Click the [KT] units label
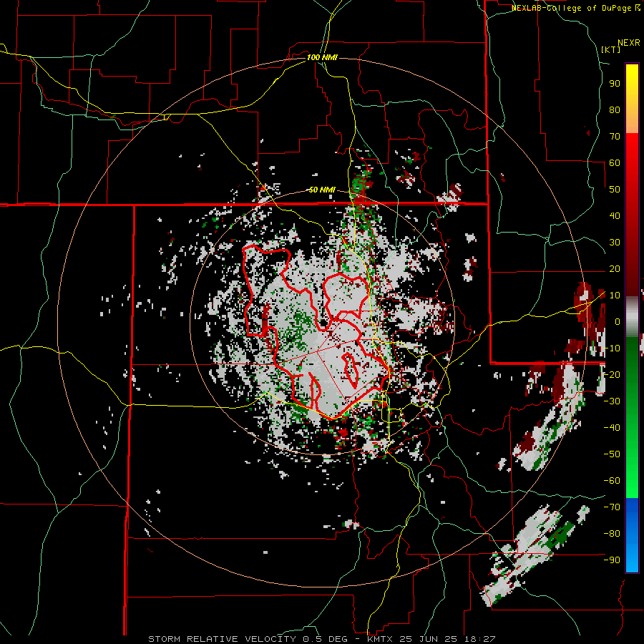 (x=611, y=49)
